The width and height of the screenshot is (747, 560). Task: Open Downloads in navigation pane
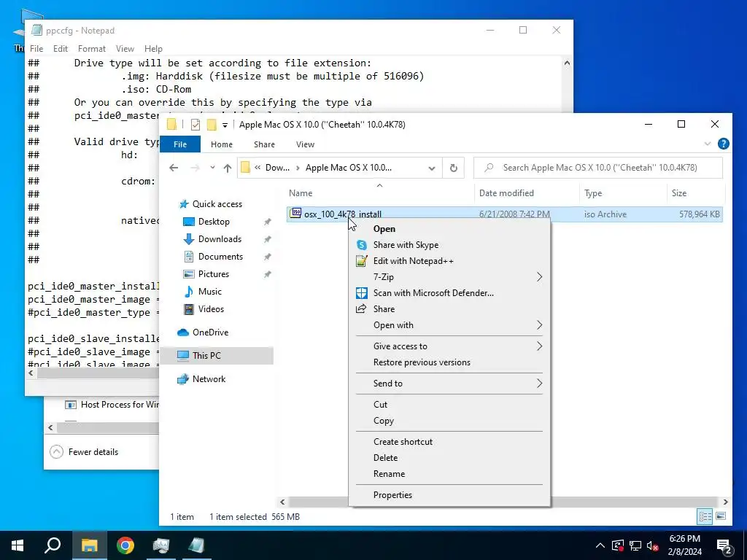point(220,239)
